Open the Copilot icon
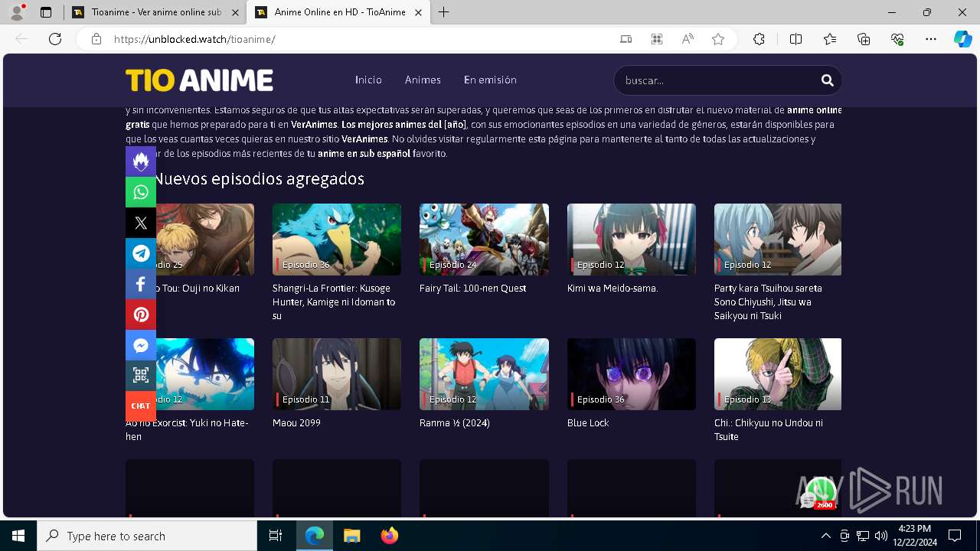980x551 pixels. pyautogui.click(x=962, y=39)
